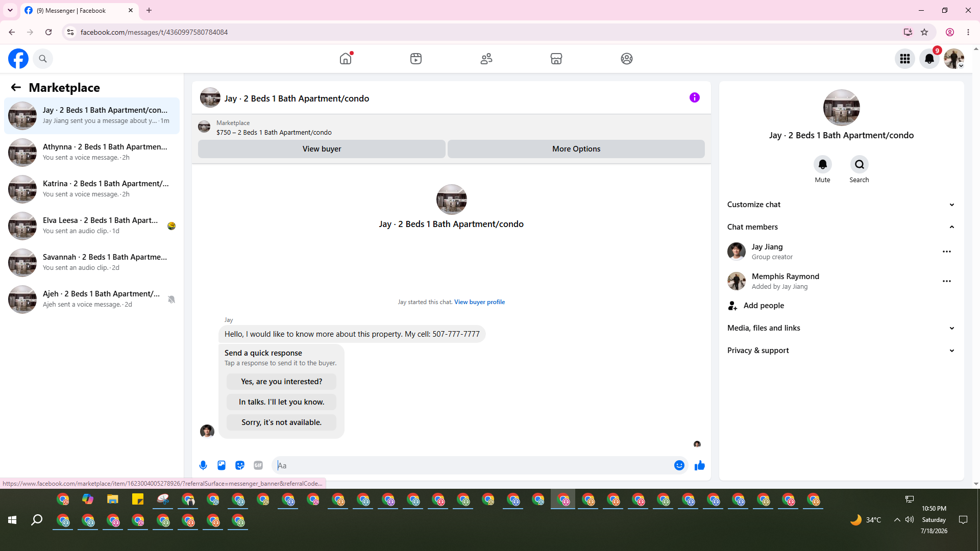Open the Groups icon in top navigation
Viewport: 980px width, 551px height.
click(x=627, y=59)
